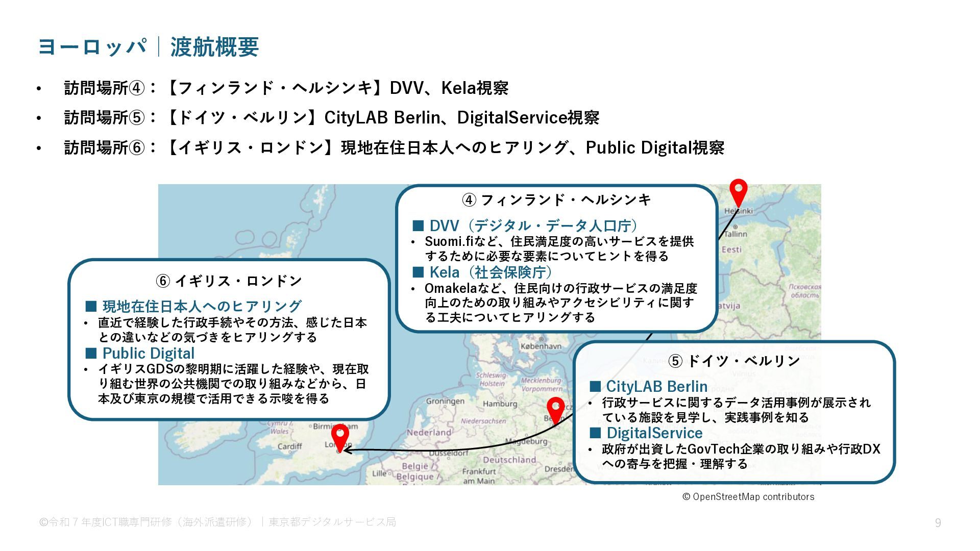
Task: Select the slide title 渡航概要
Action: (214, 47)
